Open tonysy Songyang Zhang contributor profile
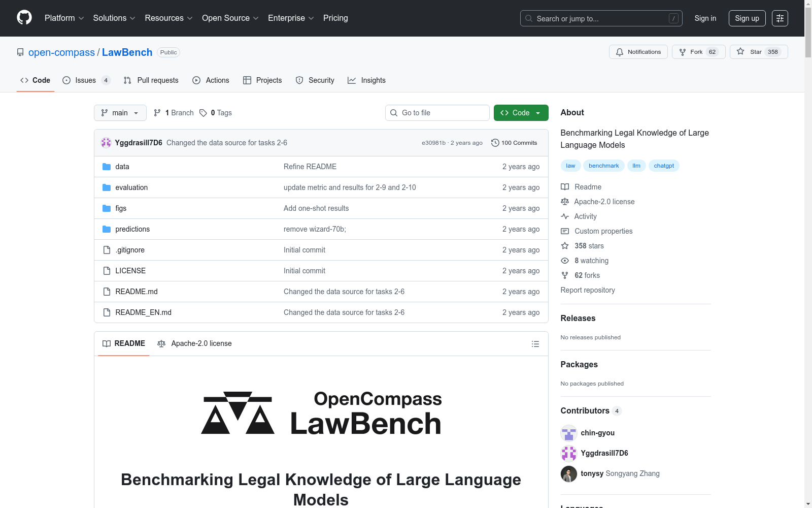Image resolution: width=812 pixels, height=508 pixels. (620, 473)
